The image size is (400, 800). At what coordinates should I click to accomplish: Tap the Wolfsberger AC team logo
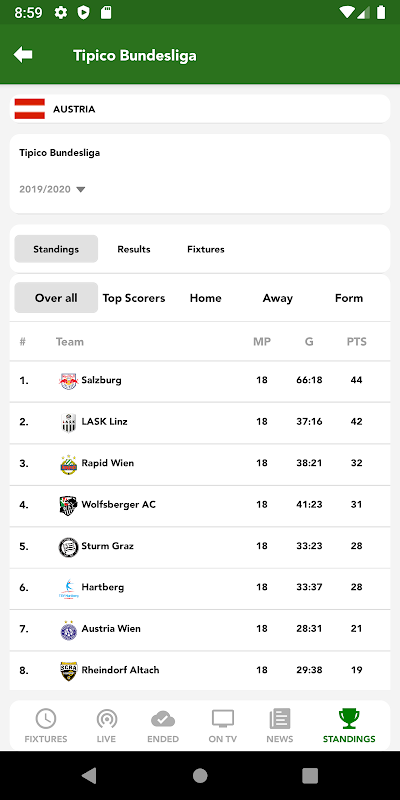click(x=68, y=505)
